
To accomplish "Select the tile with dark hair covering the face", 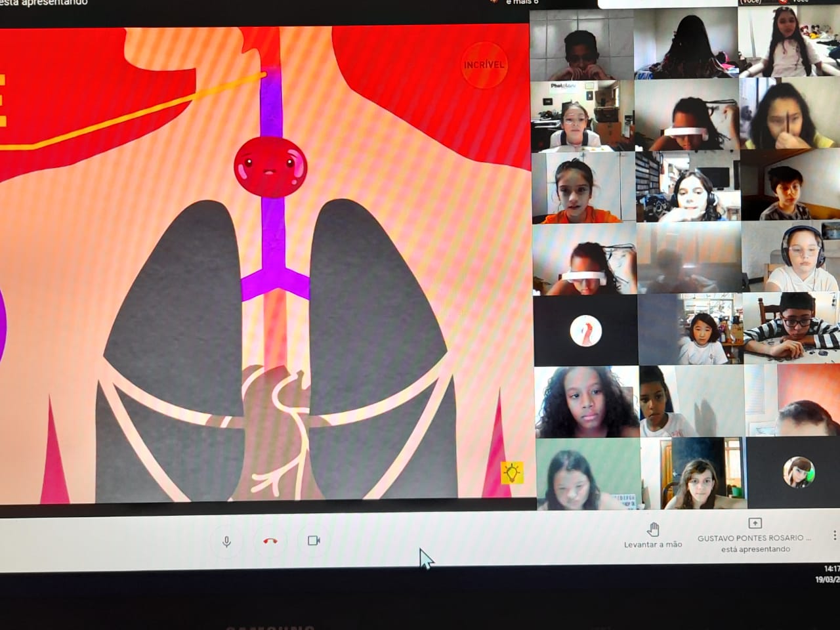I will click(x=686, y=44).
